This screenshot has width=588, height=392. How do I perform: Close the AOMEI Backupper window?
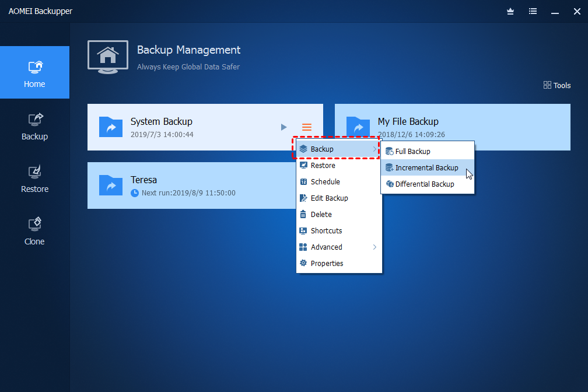click(x=577, y=11)
